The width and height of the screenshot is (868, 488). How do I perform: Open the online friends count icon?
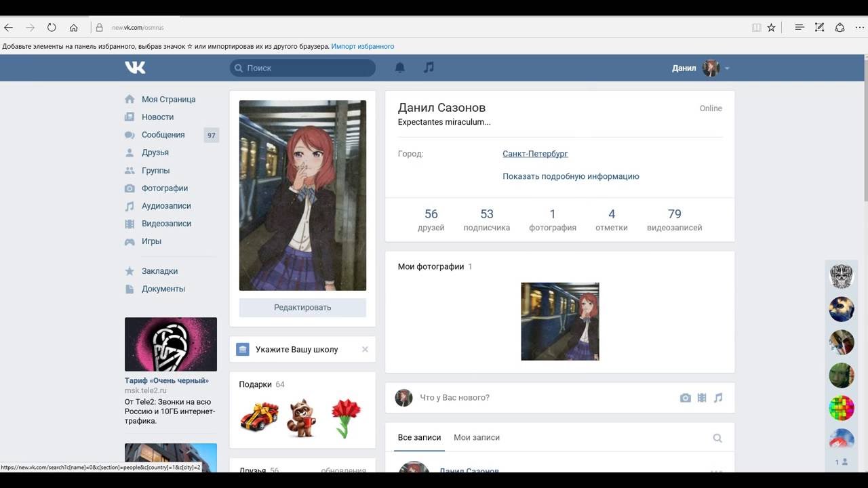click(842, 462)
